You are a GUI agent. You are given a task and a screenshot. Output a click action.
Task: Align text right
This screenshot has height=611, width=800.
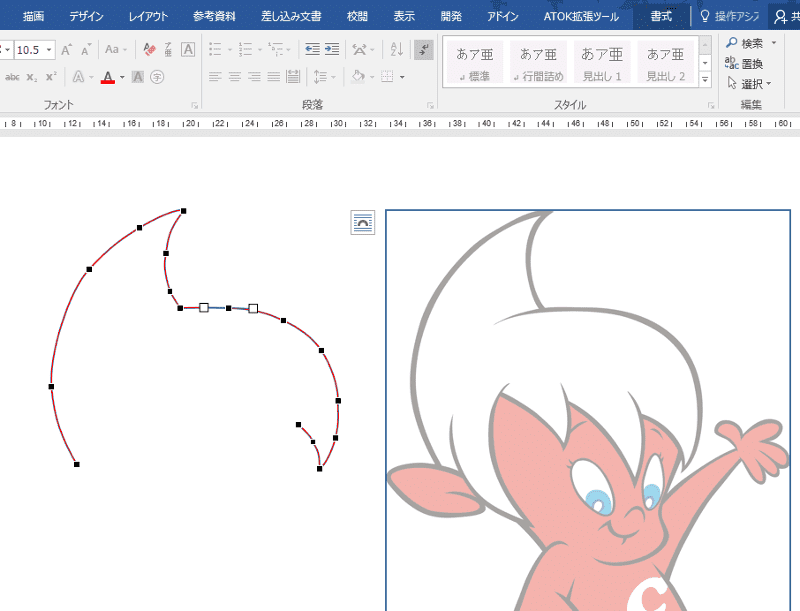coord(254,77)
